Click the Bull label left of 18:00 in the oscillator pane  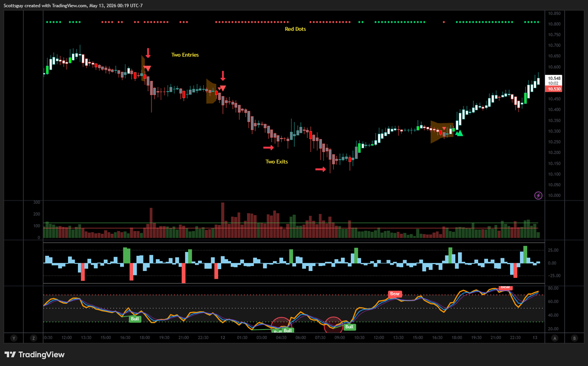coord(135,319)
